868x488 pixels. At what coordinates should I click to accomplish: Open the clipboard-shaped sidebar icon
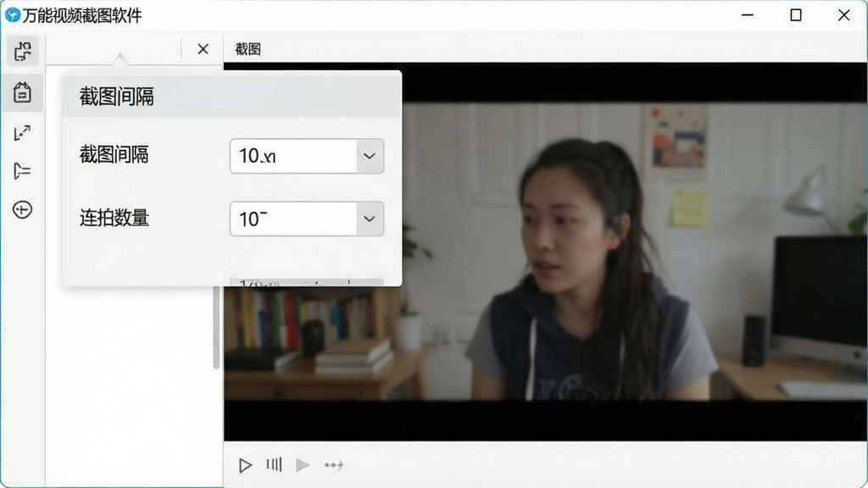[x=22, y=92]
